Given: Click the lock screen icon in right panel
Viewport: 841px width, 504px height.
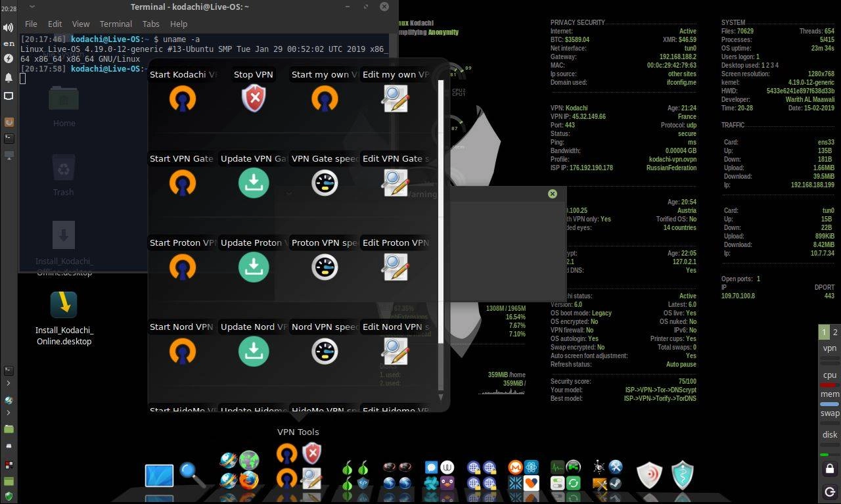Looking at the screenshot, I should pyautogui.click(x=830, y=469).
